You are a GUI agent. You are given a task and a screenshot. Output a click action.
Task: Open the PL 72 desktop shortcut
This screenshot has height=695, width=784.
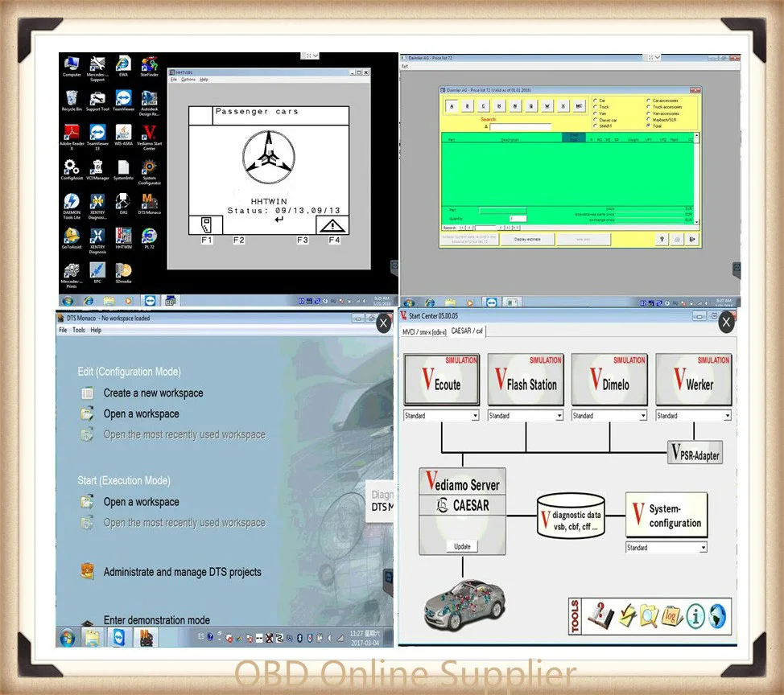click(149, 238)
